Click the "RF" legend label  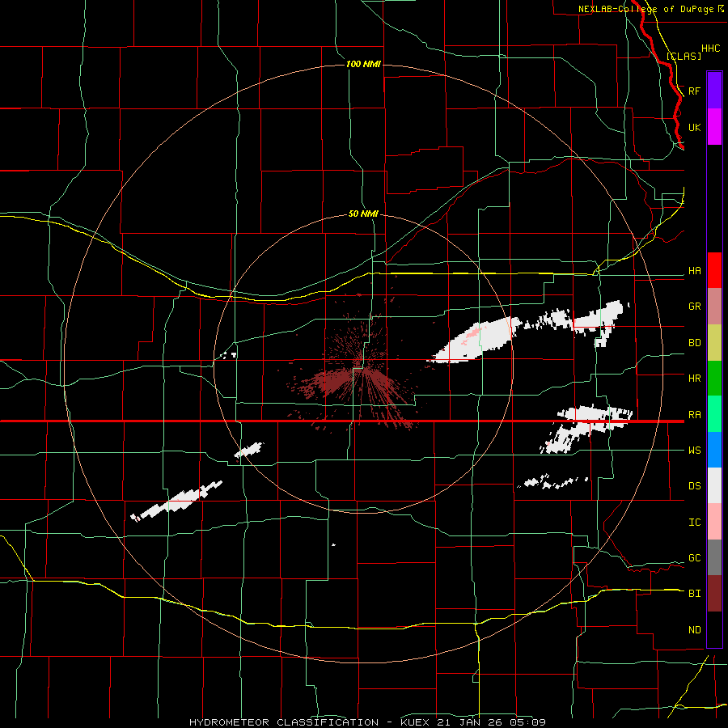pyautogui.click(x=694, y=91)
